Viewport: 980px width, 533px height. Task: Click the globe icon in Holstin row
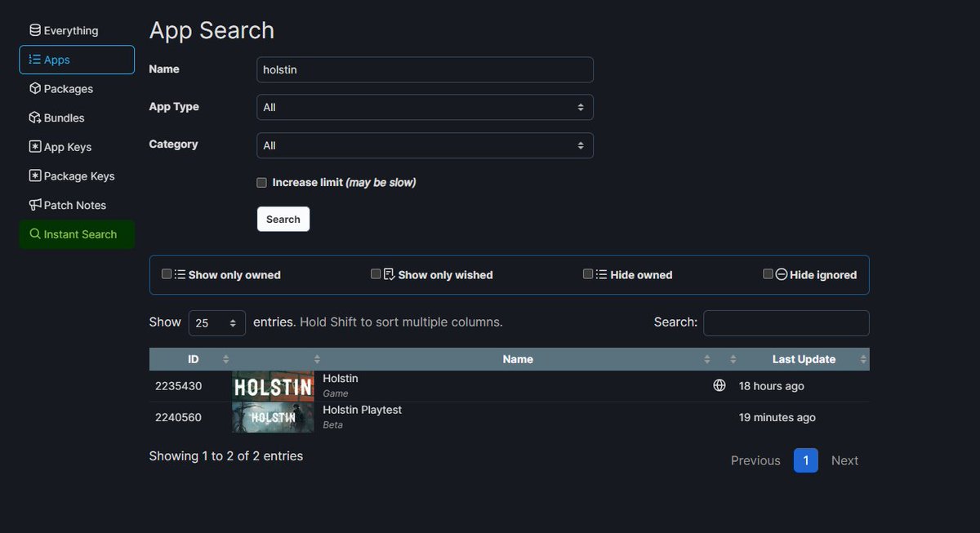pos(719,385)
